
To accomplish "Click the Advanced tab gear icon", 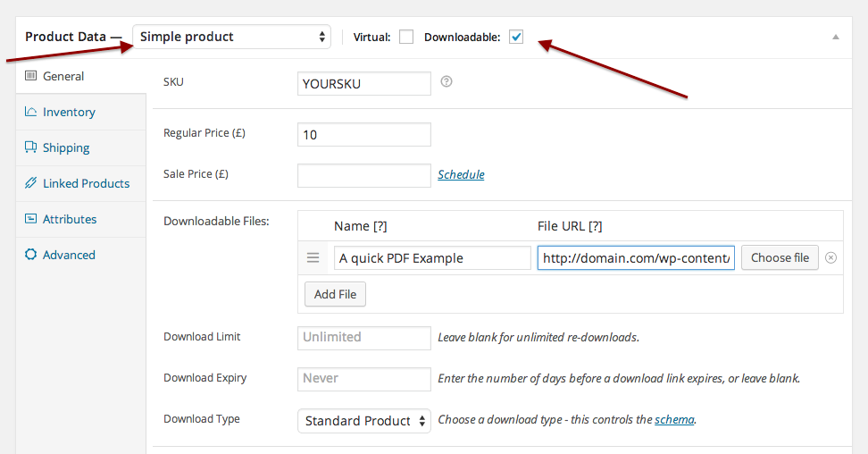I will pos(30,254).
